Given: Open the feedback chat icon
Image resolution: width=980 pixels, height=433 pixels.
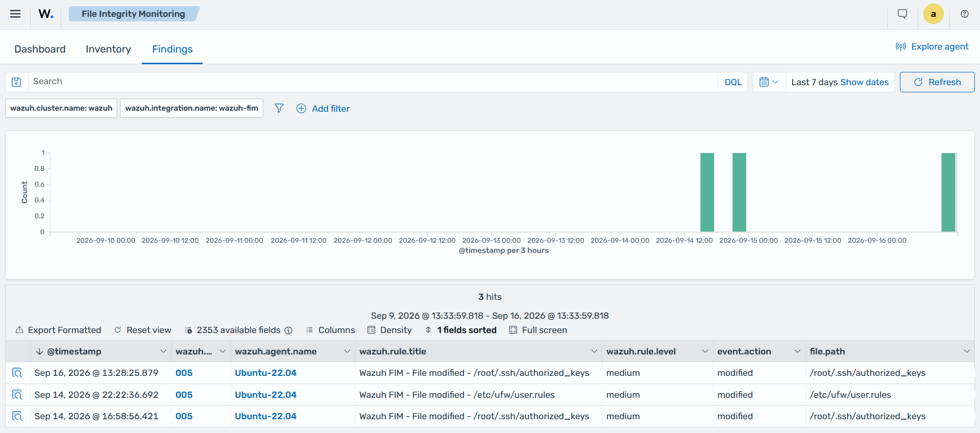Looking at the screenshot, I should (902, 14).
